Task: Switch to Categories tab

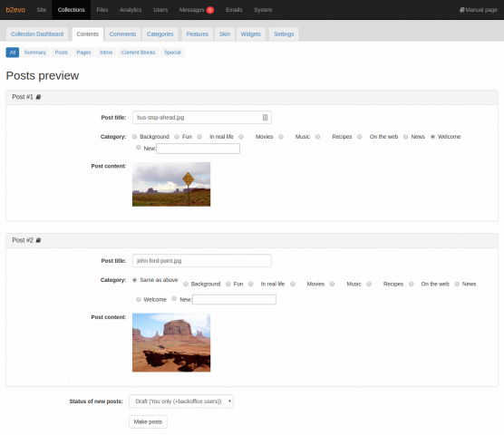Action: click(x=160, y=34)
